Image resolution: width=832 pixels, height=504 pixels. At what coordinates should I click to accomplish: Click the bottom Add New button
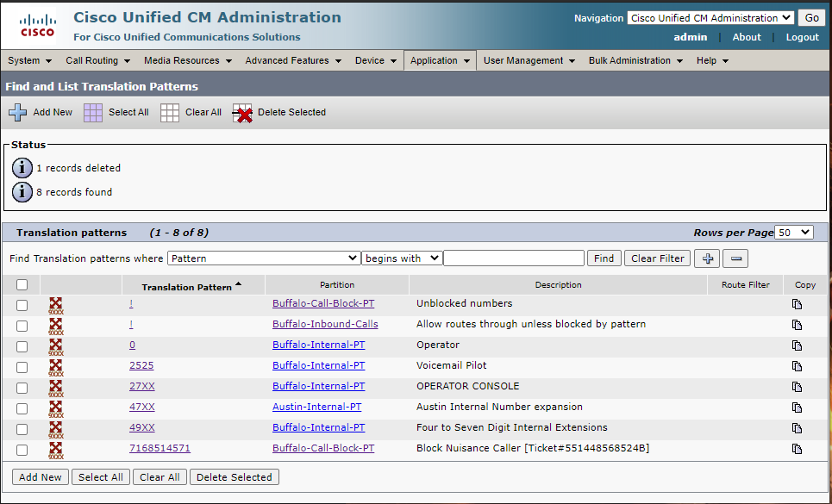point(41,477)
